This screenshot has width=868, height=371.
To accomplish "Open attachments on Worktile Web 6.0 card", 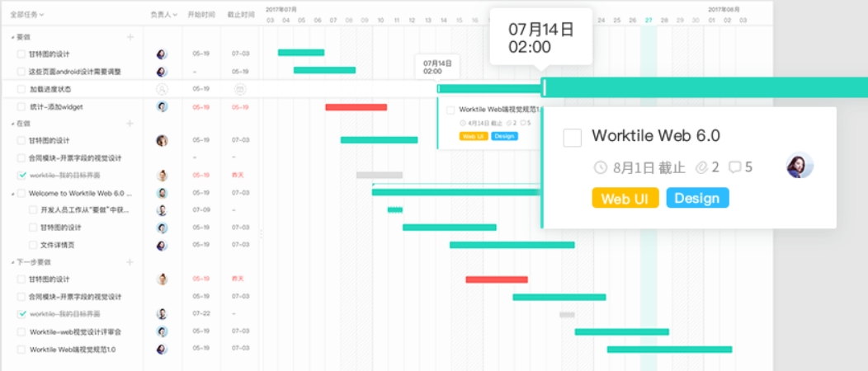I will [707, 167].
